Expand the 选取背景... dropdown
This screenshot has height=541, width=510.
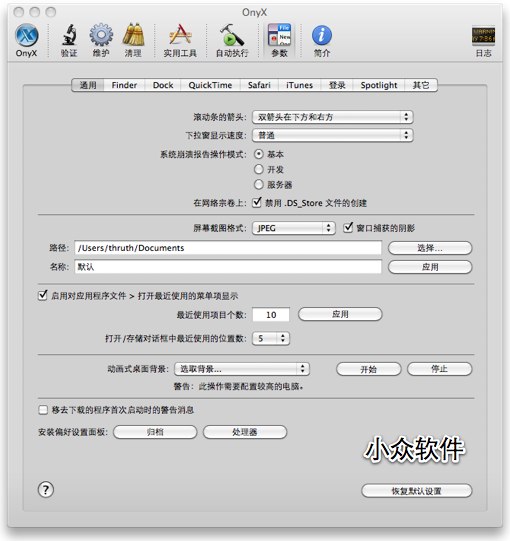(x=242, y=369)
